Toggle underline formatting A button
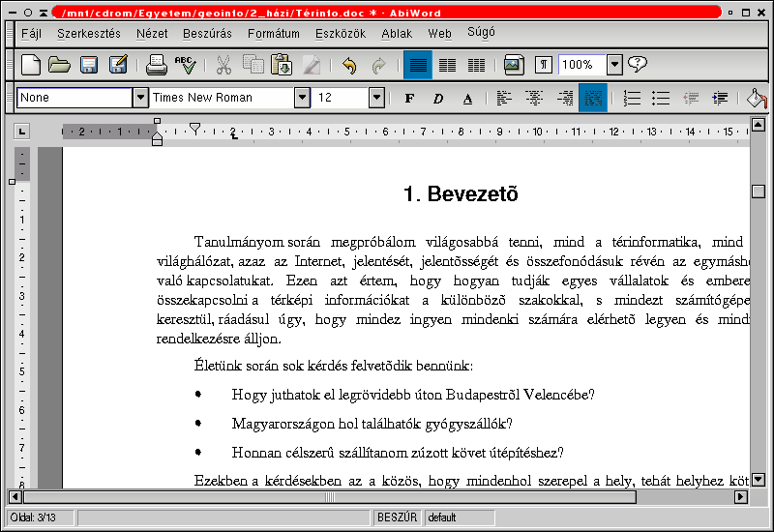Viewport: 774px width, 532px height. pyautogui.click(x=467, y=99)
